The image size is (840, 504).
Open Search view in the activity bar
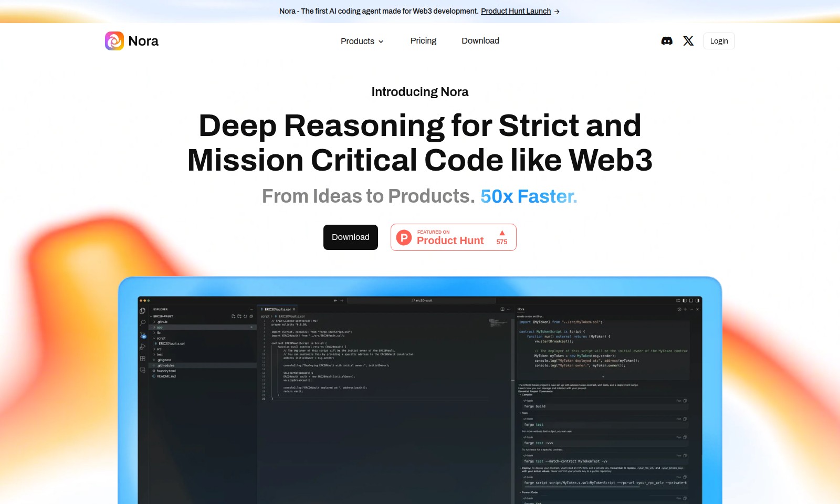142,323
